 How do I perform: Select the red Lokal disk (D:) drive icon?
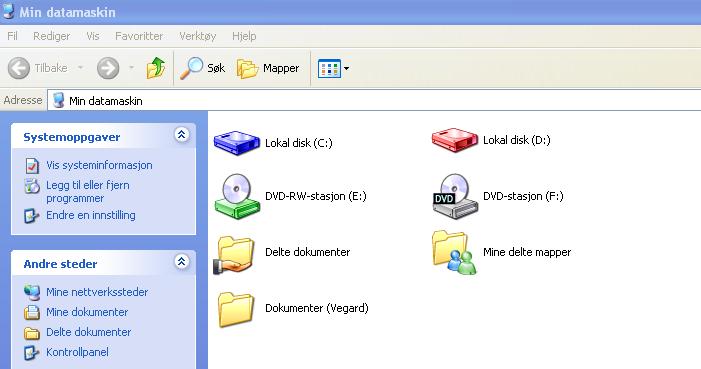pos(455,140)
